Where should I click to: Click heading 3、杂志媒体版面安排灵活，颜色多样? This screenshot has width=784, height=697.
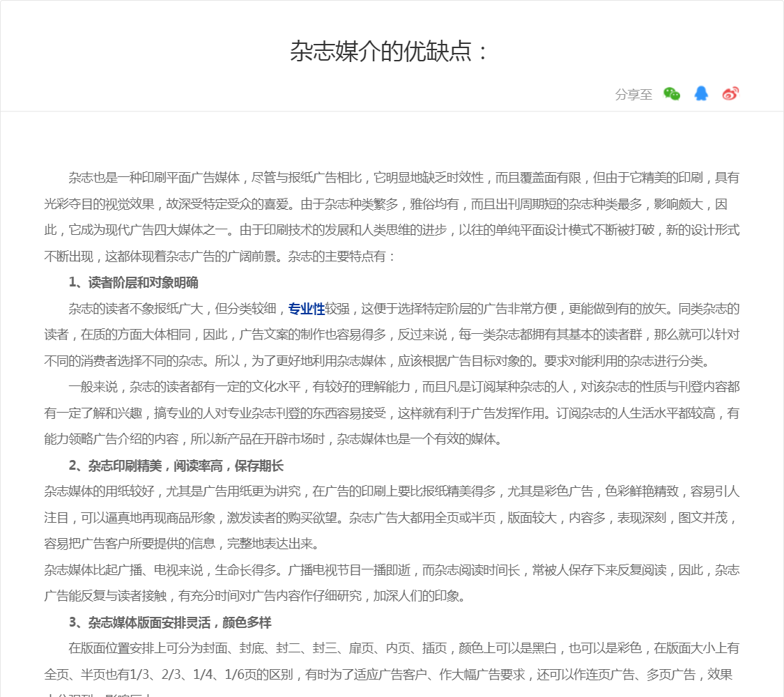pyautogui.click(x=170, y=623)
